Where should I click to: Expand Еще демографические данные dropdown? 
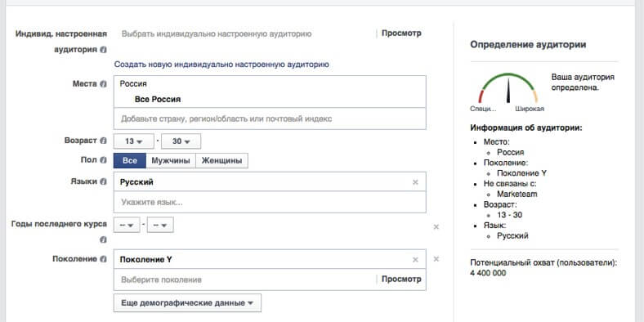tap(187, 303)
